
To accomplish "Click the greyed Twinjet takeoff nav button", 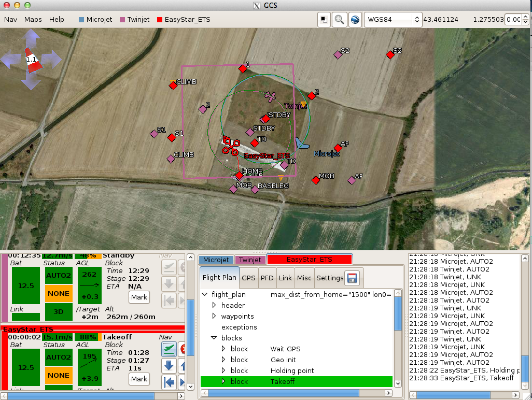I will click(x=169, y=267).
